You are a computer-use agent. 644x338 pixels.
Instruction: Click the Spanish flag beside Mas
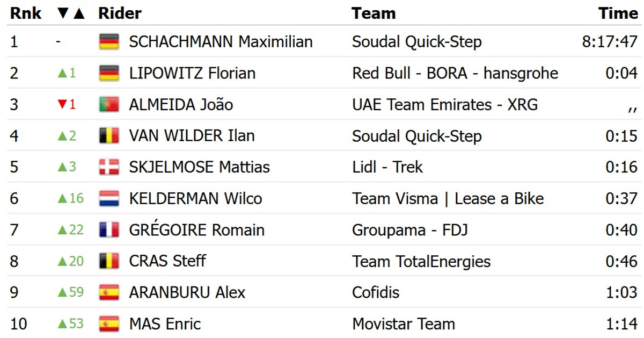(109, 324)
